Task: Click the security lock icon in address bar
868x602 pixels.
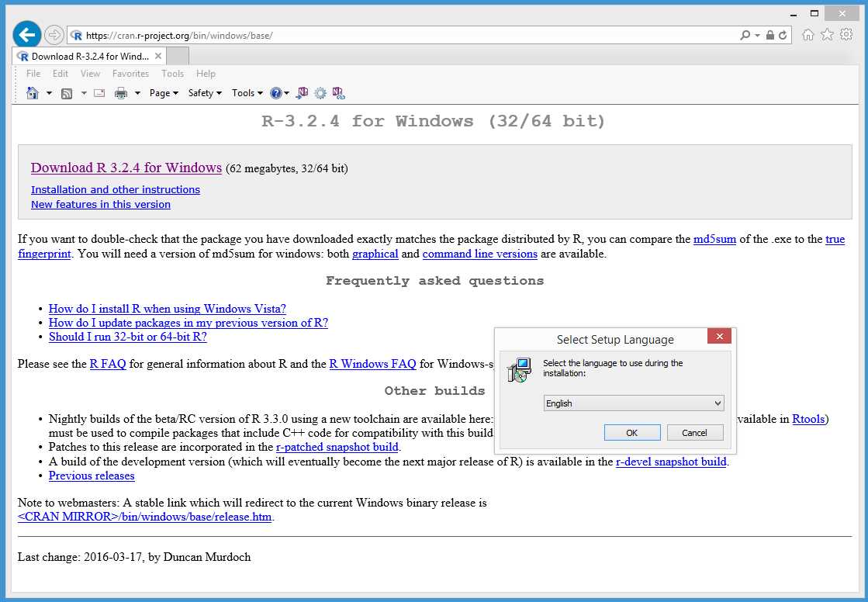Action: [x=770, y=35]
